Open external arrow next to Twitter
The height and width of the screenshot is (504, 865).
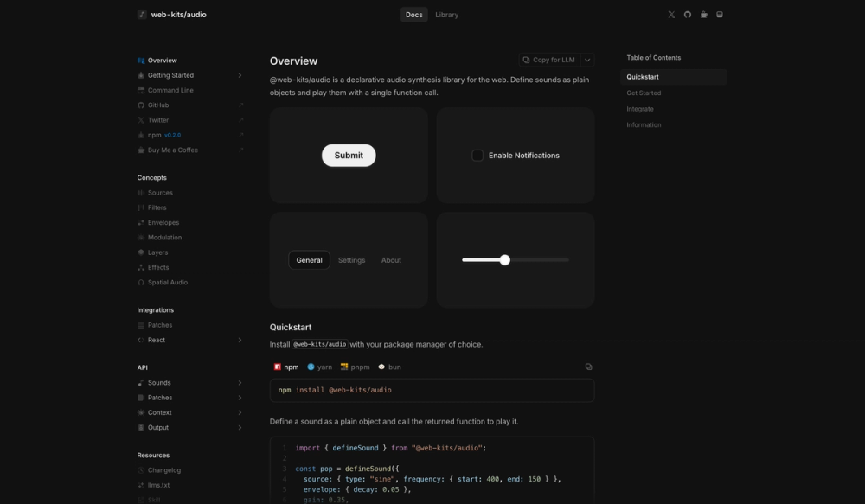click(x=240, y=120)
